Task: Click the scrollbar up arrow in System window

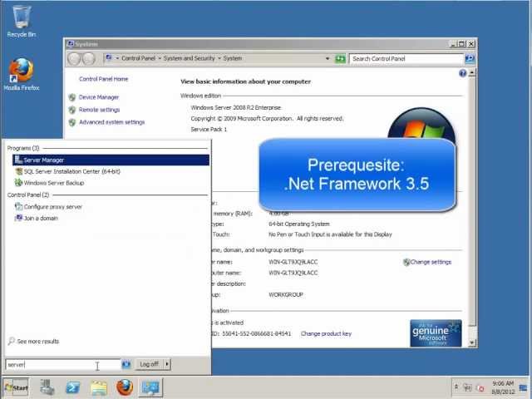Action: click(472, 72)
